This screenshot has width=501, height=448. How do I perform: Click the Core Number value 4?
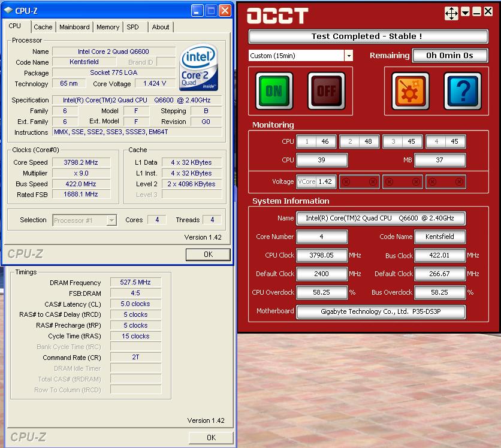coord(322,237)
